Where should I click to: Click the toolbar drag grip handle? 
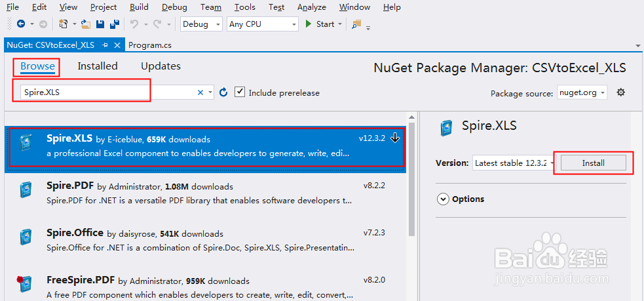point(9,24)
